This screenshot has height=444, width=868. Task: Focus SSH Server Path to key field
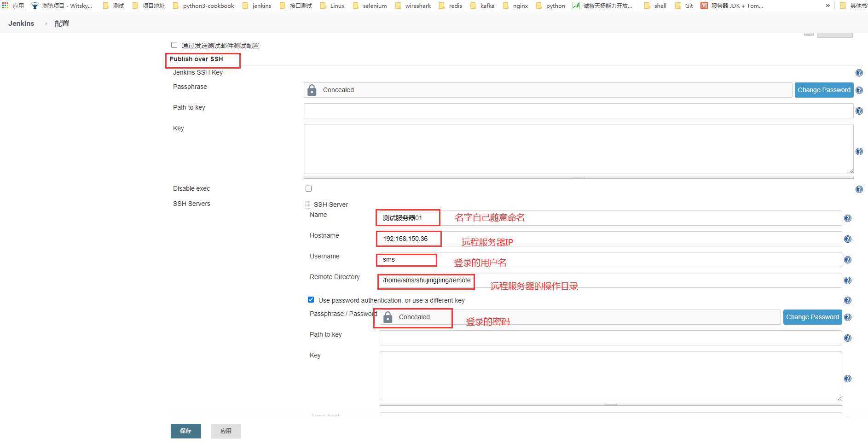[x=611, y=338]
